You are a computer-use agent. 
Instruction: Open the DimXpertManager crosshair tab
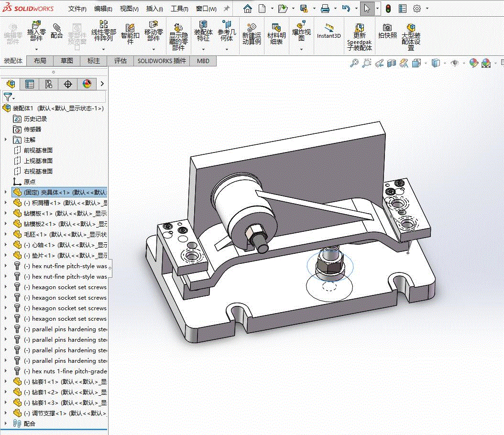68,84
